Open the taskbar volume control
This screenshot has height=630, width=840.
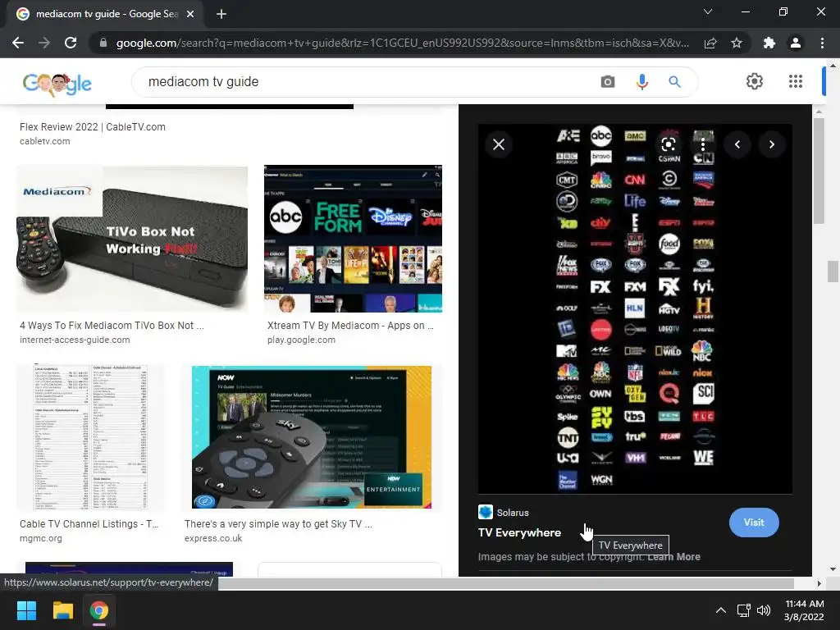(764, 610)
